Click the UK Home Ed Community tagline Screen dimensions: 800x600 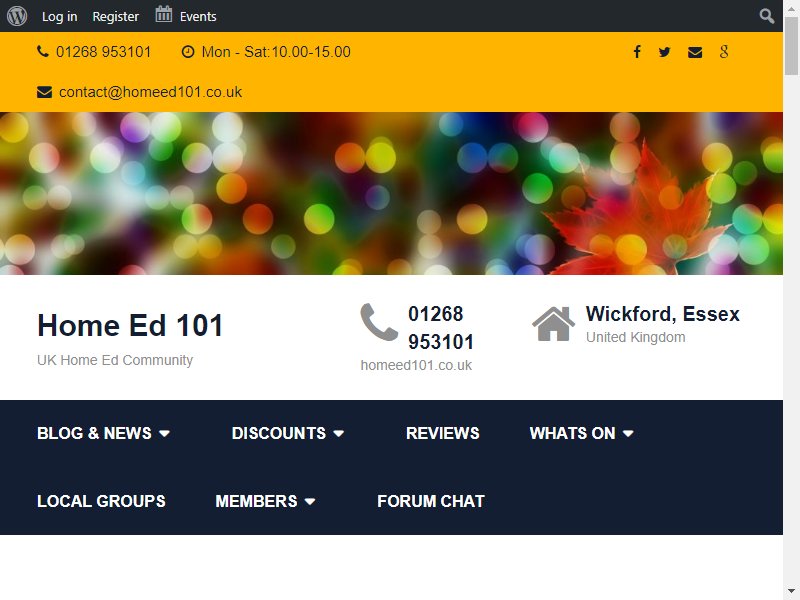(x=115, y=360)
